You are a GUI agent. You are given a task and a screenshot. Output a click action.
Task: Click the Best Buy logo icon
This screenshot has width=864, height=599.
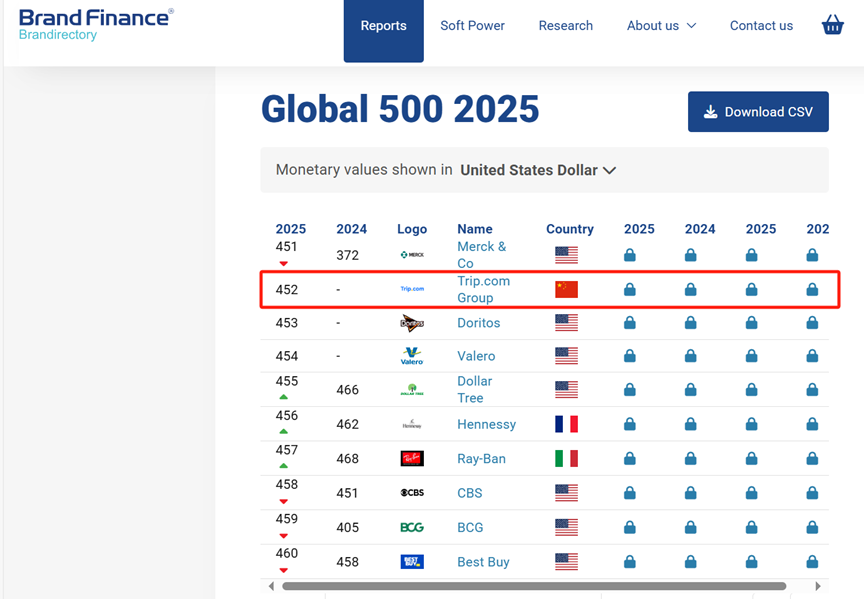411,562
